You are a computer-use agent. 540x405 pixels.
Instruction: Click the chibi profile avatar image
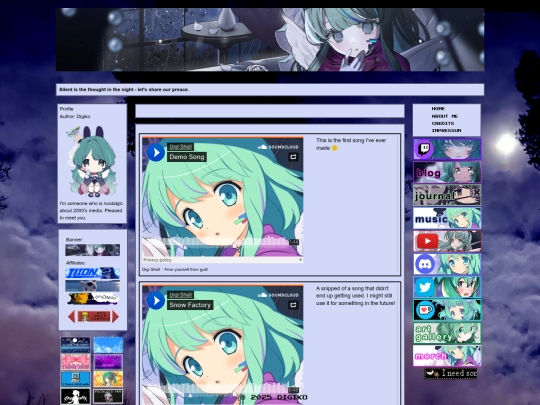click(92, 161)
